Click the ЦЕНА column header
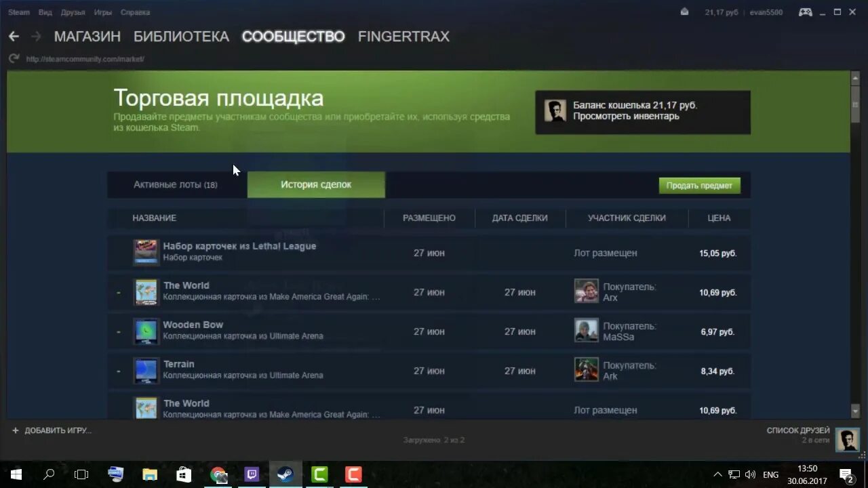 pyautogui.click(x=719, y=218)
